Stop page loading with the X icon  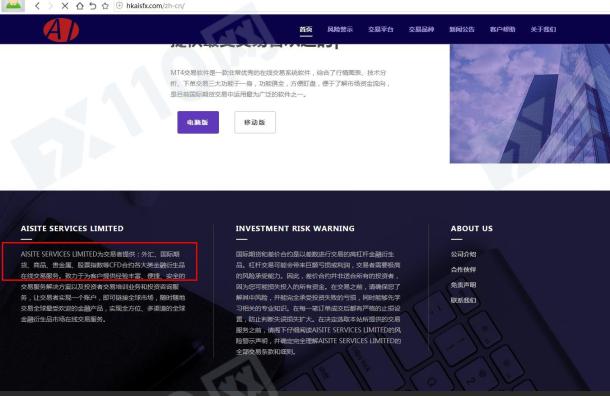(65, 6)
